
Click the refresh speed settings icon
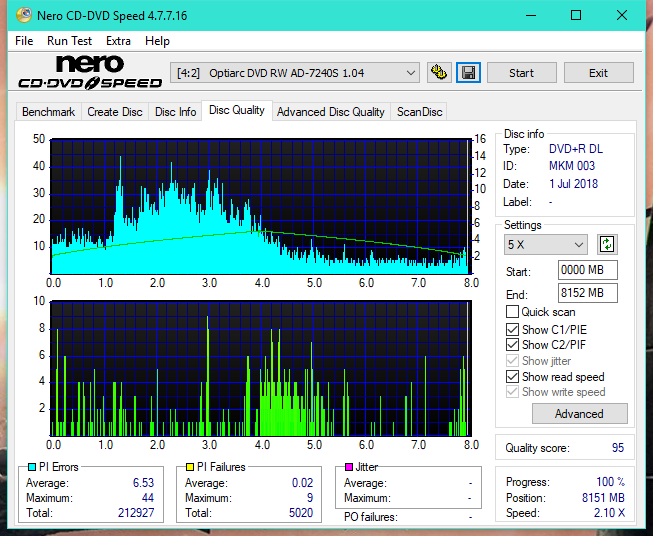607,244
